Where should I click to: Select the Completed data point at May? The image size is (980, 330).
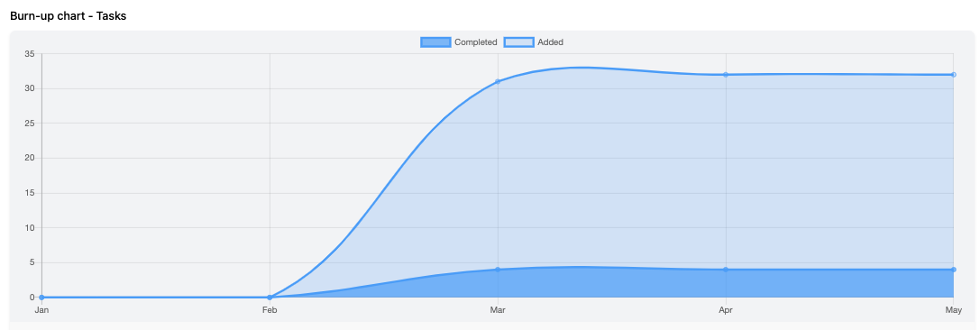click(x=954, y=270)
